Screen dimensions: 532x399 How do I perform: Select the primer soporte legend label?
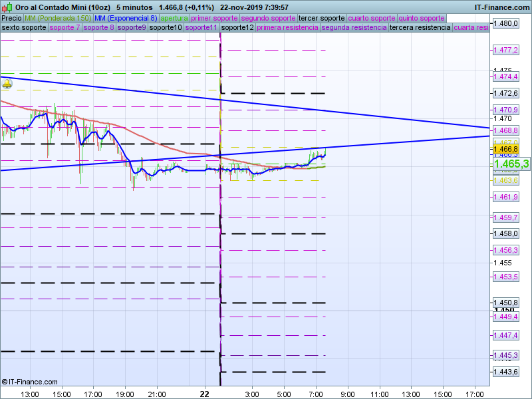coord(214,18)
